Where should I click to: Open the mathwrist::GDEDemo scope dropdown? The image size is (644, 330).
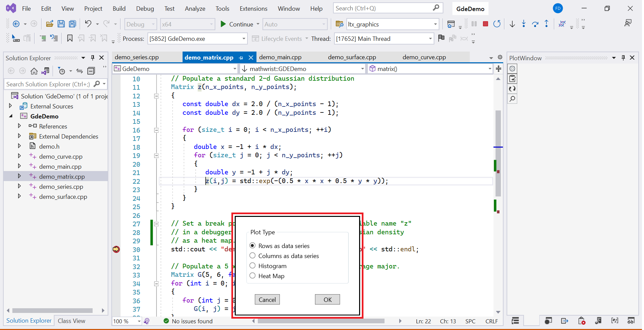tap(303, 69)
